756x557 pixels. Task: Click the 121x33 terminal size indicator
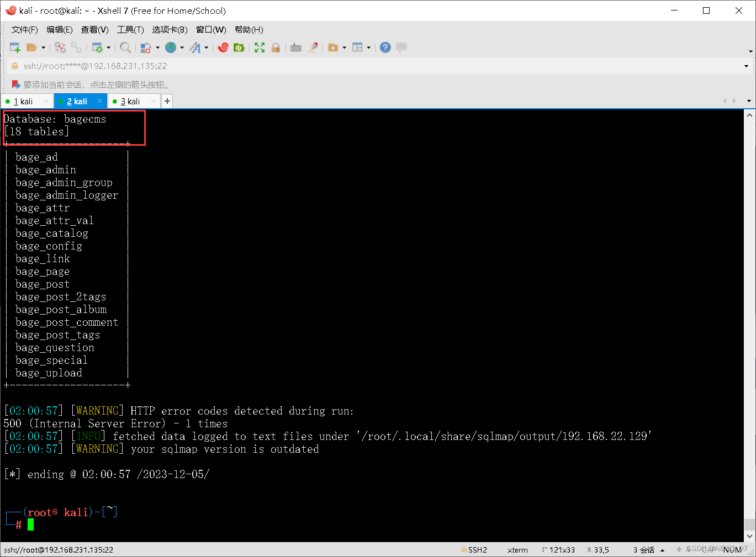pyautogui.click(x=558, y=550)
